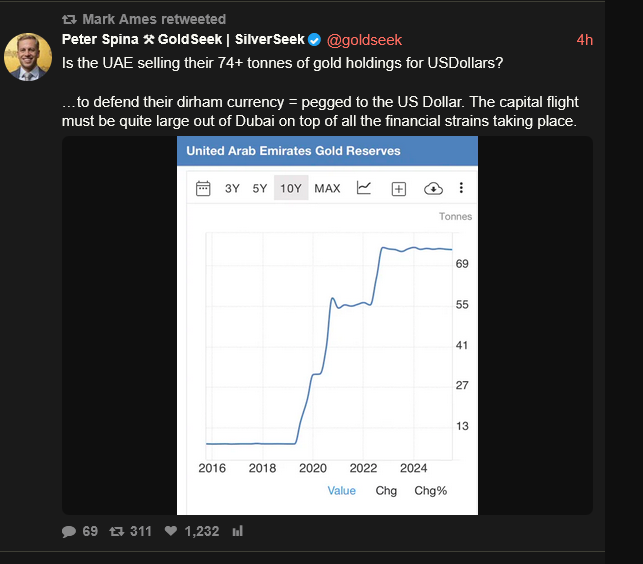
Task: Open the calendar date picker icon
Action: point(203,188)
